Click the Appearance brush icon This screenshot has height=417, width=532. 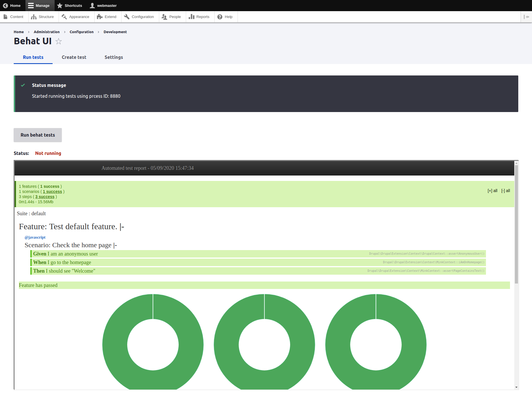click(x=64, y=17)
